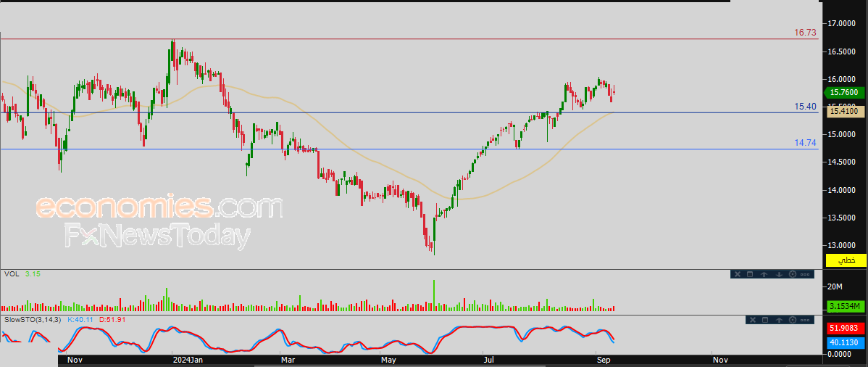Click the K:40.11 value in SlowSTO header
The height and width of the screenshot is (367, 868).
coord(81,320)
